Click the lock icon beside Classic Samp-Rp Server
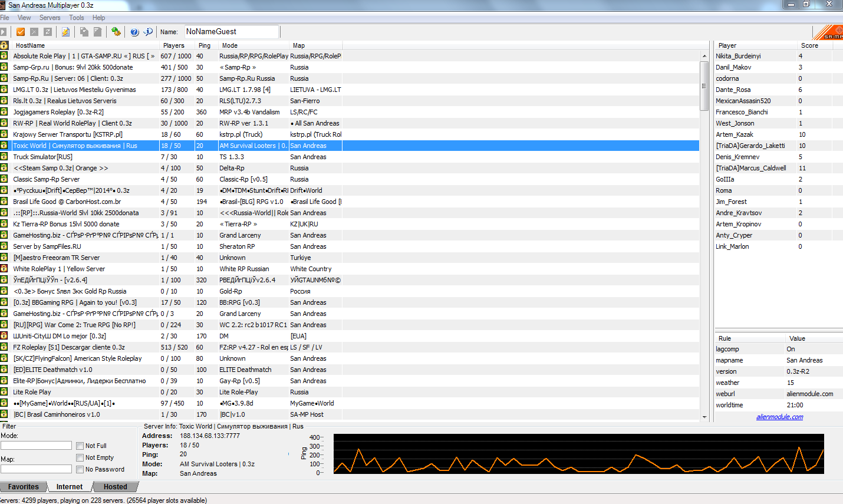This screenshot has width=843, height=504. click(4, 179)
